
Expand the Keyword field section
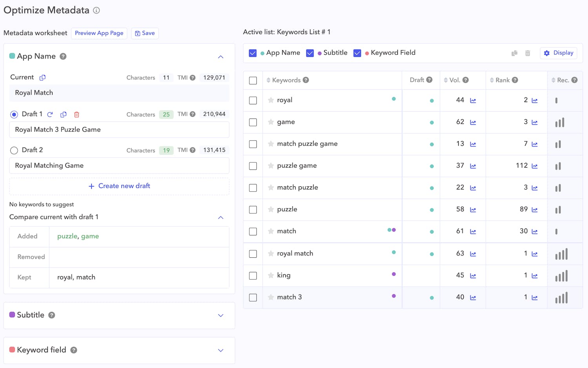click(x=221, y=350)
